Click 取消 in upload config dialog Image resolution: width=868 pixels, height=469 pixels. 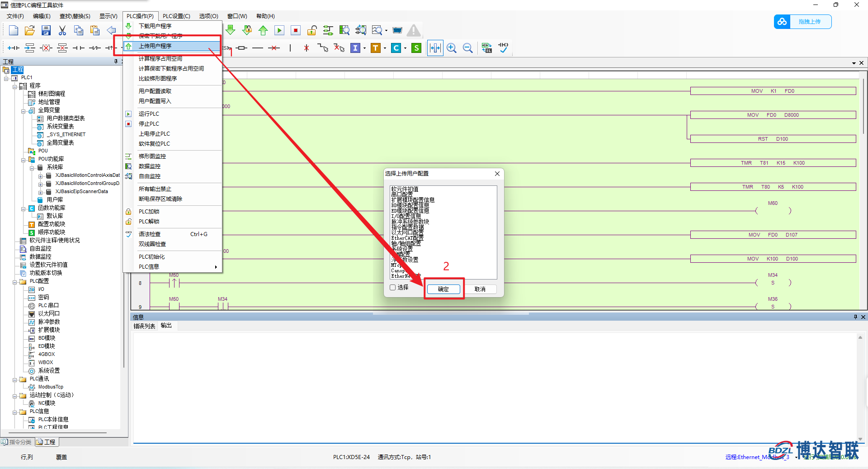coord(480,289)
